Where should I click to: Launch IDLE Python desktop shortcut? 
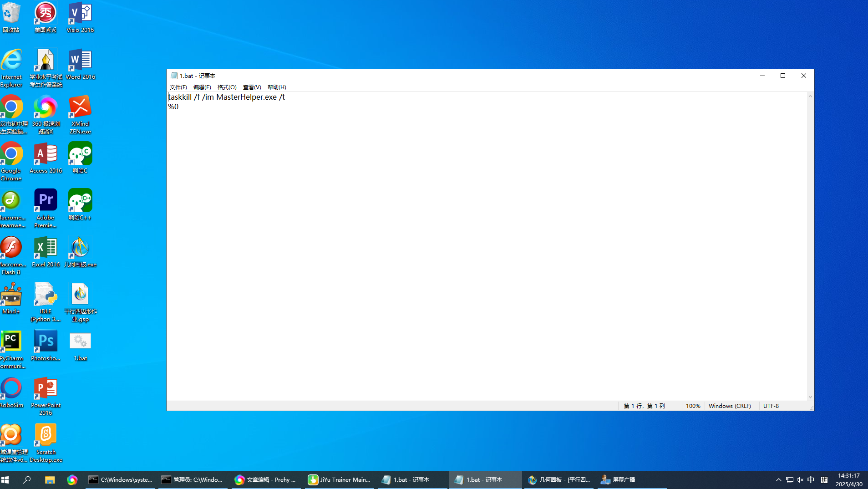tap(46, 302)
